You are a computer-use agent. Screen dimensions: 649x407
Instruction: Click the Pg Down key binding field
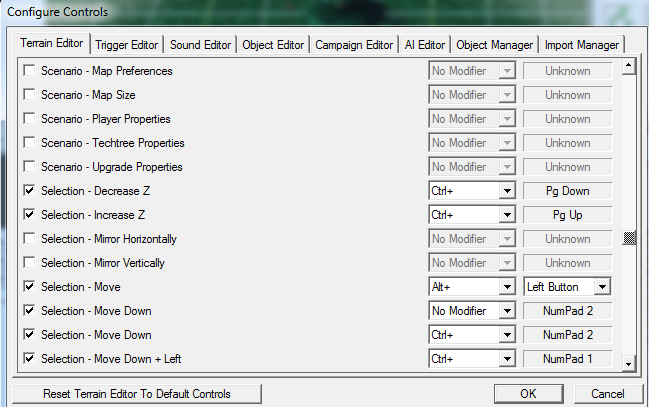[567, 191]
